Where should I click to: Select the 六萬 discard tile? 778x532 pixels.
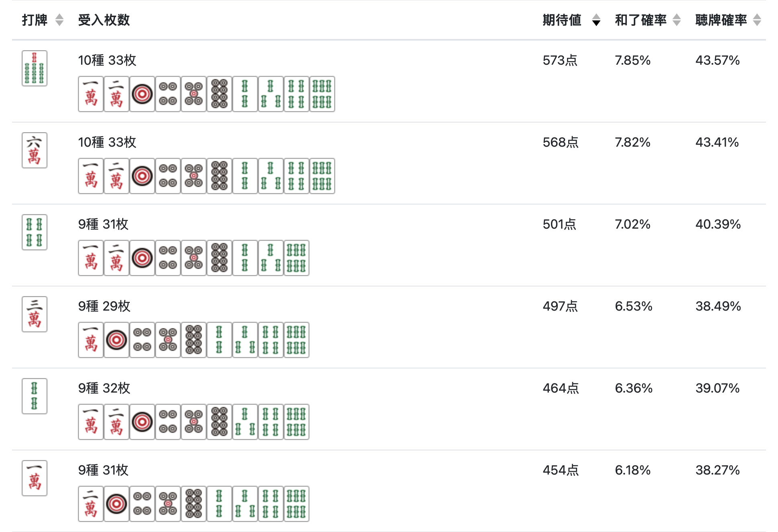coord(35,150)
